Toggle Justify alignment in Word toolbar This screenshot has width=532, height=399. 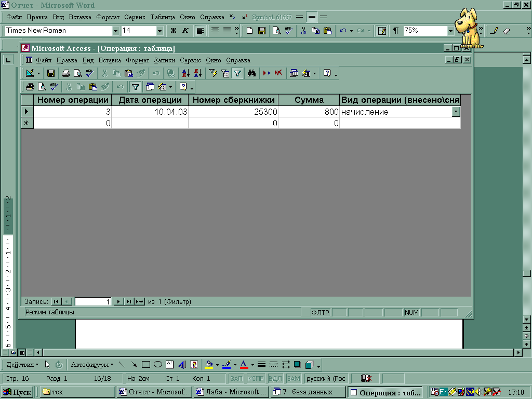click(227, 31)
